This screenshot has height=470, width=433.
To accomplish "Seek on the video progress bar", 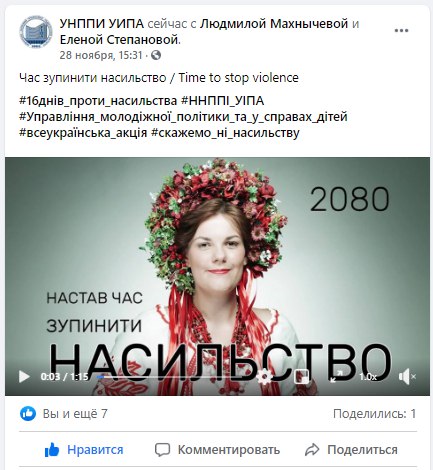I will (173, 377).
